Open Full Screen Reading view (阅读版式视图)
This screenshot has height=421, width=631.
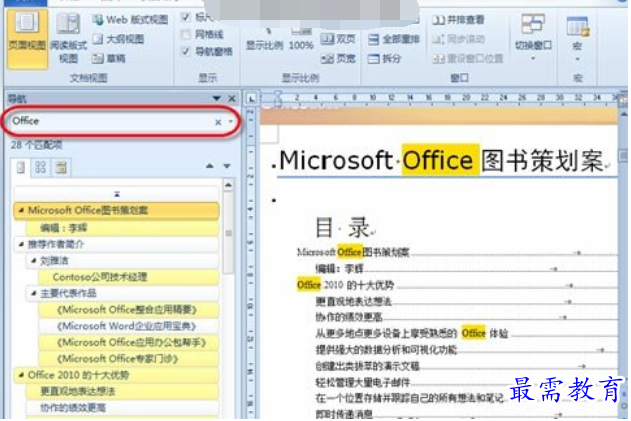pos(68,38)
